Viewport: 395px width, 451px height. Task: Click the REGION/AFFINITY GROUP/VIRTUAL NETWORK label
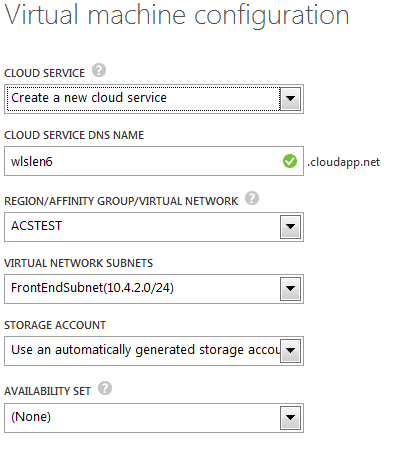(x=121, y=201)
